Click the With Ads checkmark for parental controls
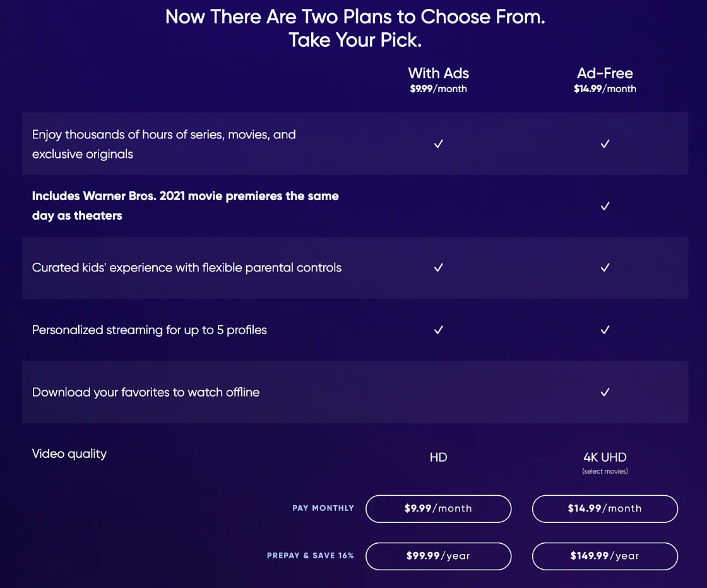707x588 pixels. pyautogui.click(x=438, y=267)
